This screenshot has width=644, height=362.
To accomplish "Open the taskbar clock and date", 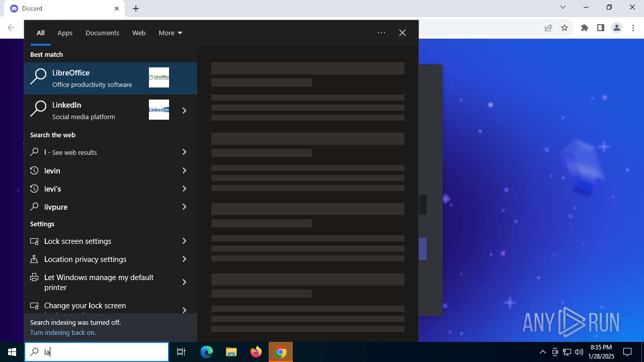I will point(601,352).
